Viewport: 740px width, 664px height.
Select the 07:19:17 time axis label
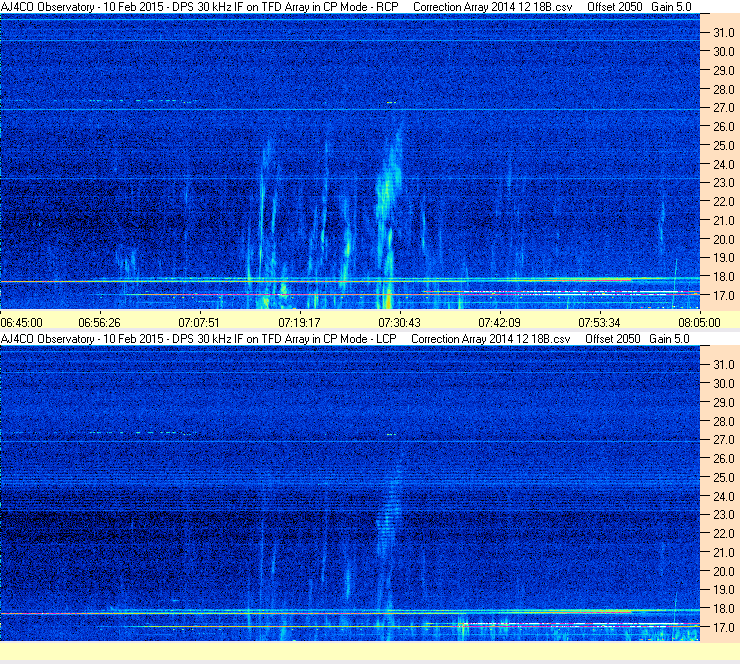pyautogui.click(x=299, y=322)
